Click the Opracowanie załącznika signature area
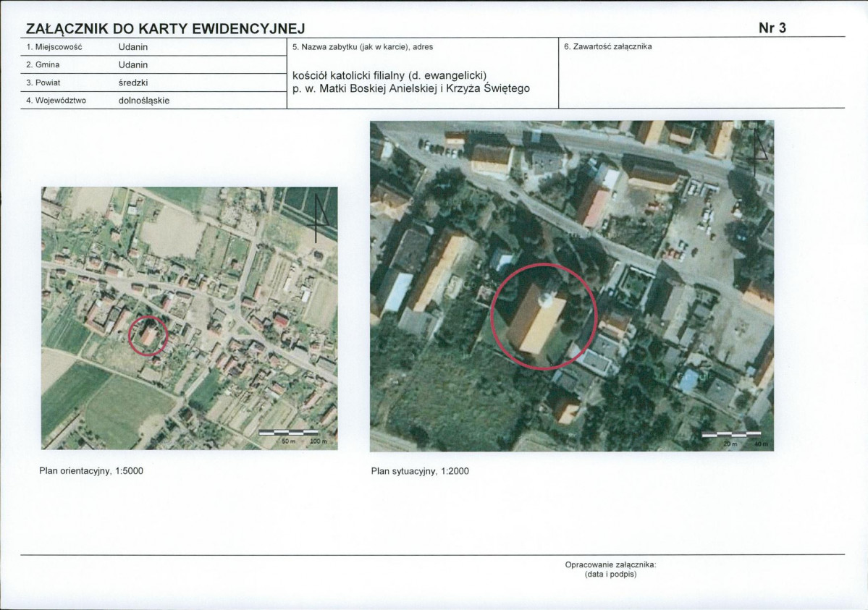 (610, 569)
